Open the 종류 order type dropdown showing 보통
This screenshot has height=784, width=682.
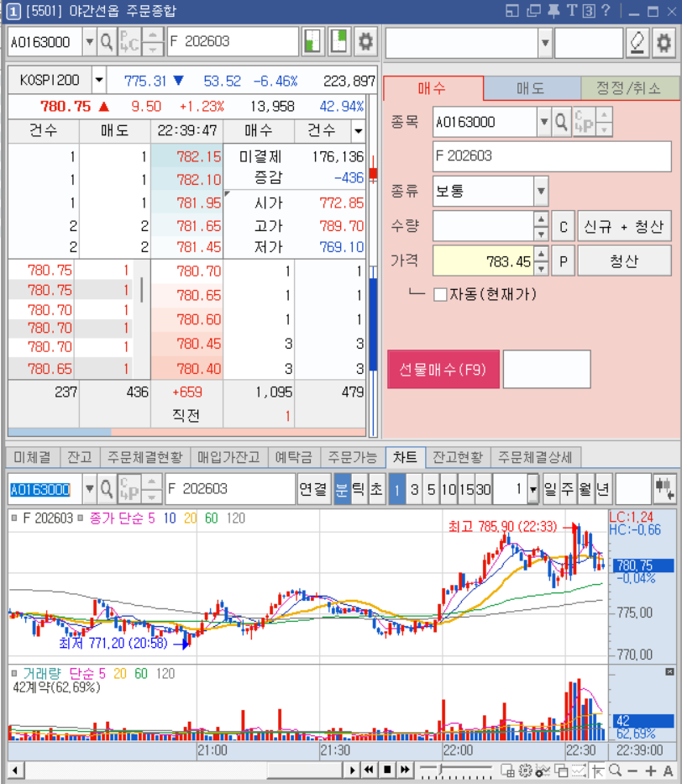(541, 191)
